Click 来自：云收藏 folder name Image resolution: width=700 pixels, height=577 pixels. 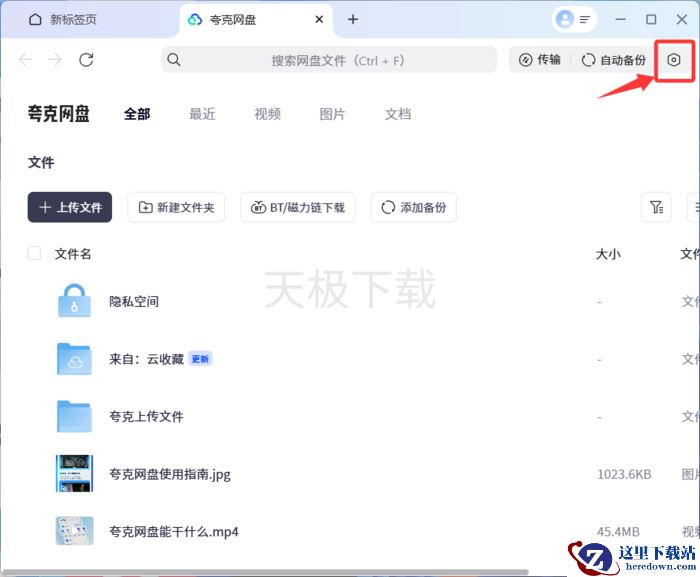pyautogui.click(x=146, y=359)
